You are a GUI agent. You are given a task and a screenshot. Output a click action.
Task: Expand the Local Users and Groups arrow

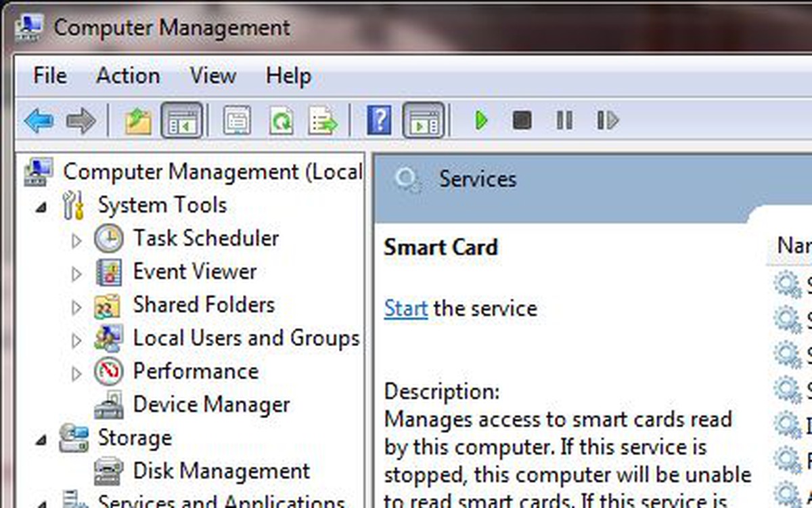coord(76,339)
